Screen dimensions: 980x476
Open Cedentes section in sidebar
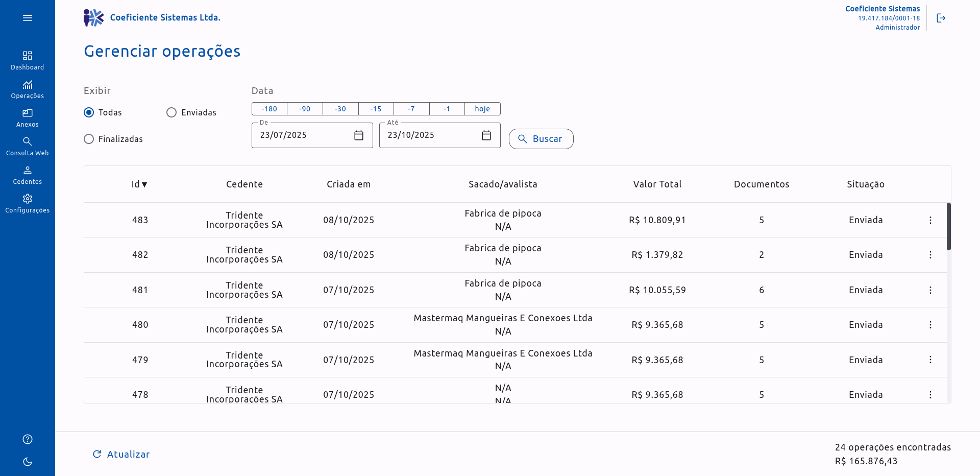click(x=28, y=174)
